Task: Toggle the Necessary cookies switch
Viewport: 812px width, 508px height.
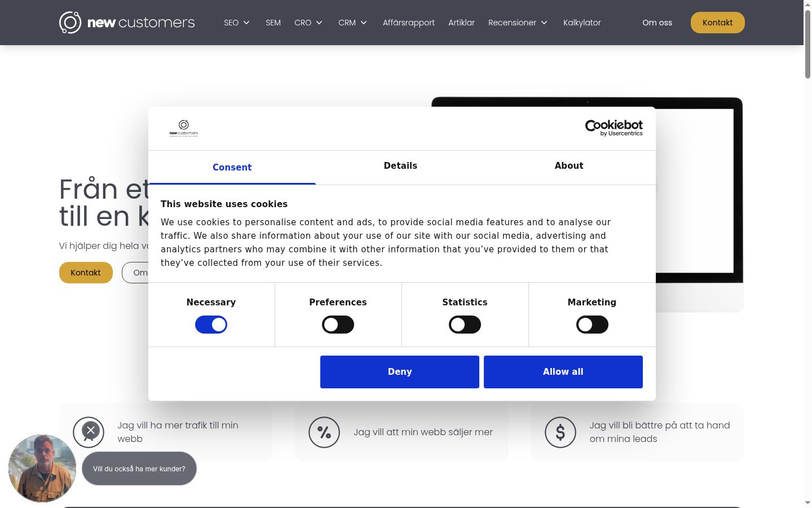Action: tap(211, 325)
